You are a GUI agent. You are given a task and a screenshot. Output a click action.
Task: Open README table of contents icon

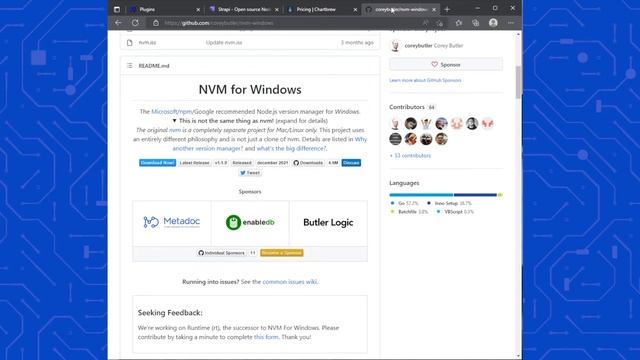click(x=129, y=65)
